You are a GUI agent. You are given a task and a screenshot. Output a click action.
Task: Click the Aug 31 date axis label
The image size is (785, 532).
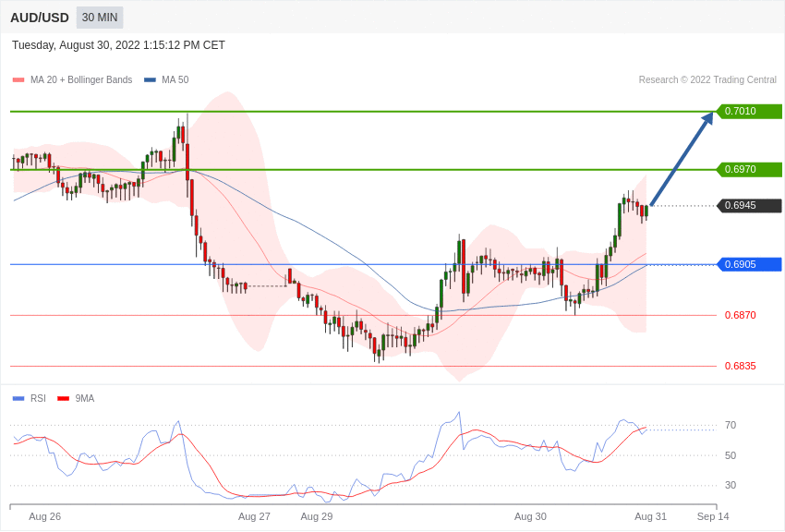(650, 516)
